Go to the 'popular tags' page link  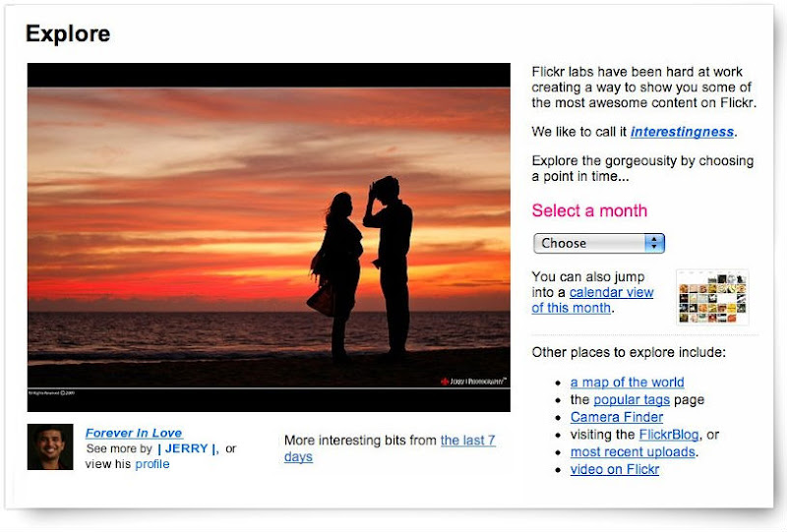632,399
